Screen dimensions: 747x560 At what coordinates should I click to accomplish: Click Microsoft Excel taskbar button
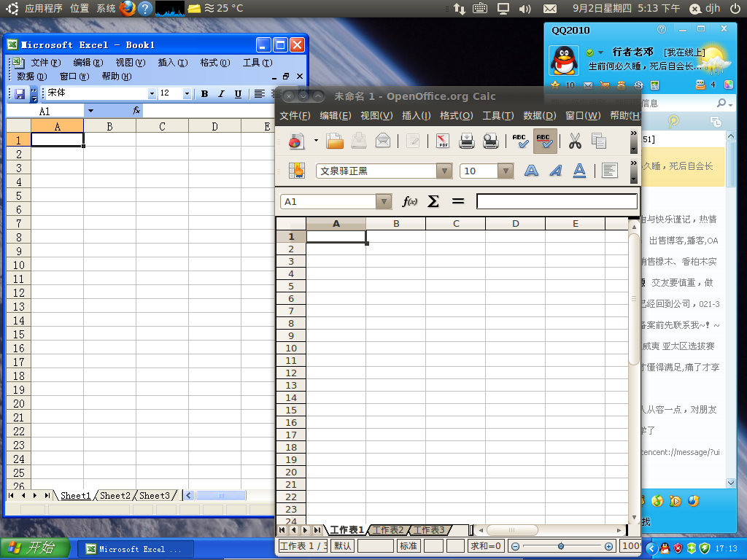(x=135, y=549)
